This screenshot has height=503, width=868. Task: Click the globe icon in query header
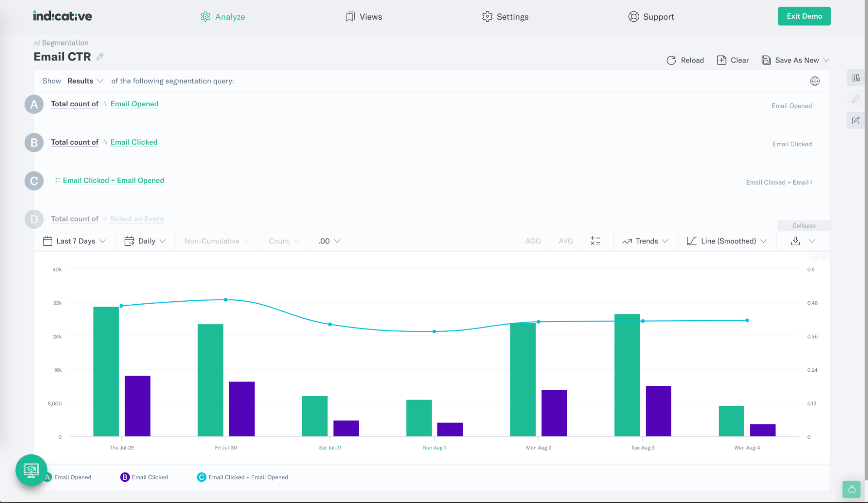tap(815, 81)
